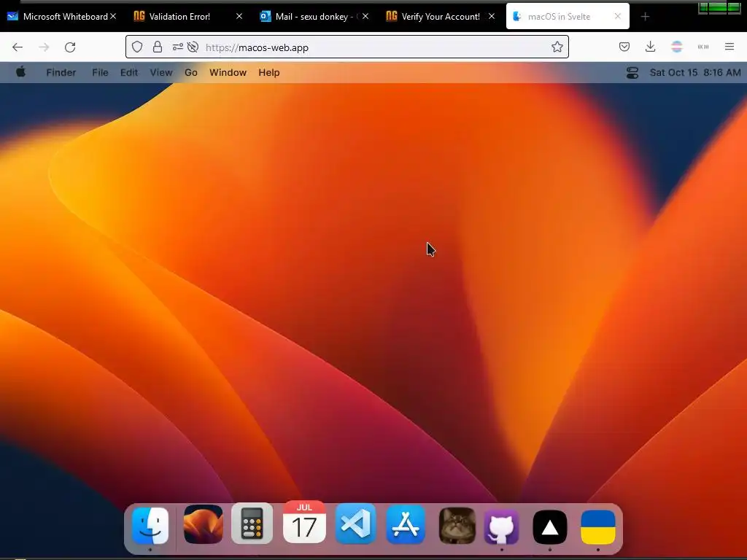The width and height of the screenshot is (747, 560).
Task: Click the date and time display
Action: (695, 72)
